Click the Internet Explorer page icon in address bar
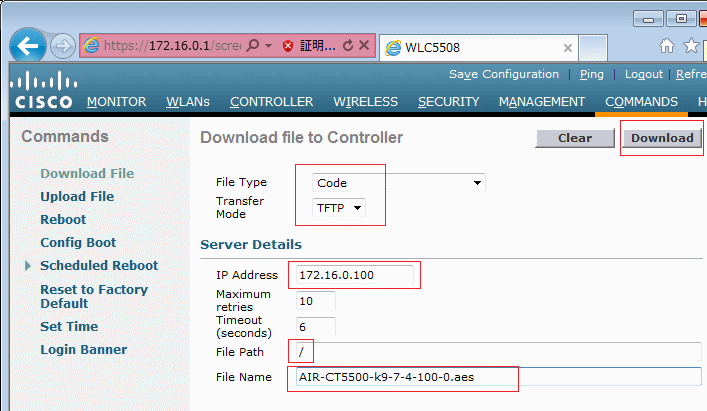 click(x=91, y=46)
